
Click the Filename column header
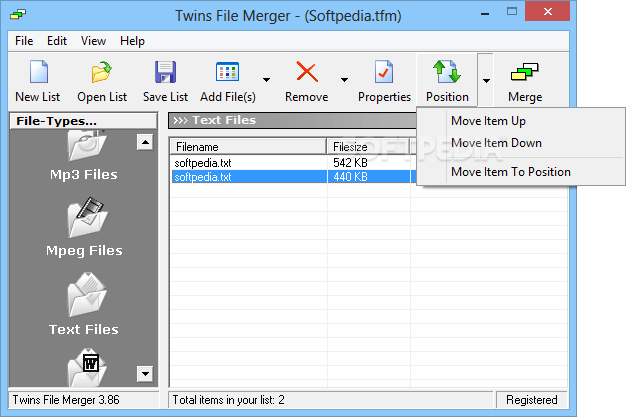click(248, 147)
